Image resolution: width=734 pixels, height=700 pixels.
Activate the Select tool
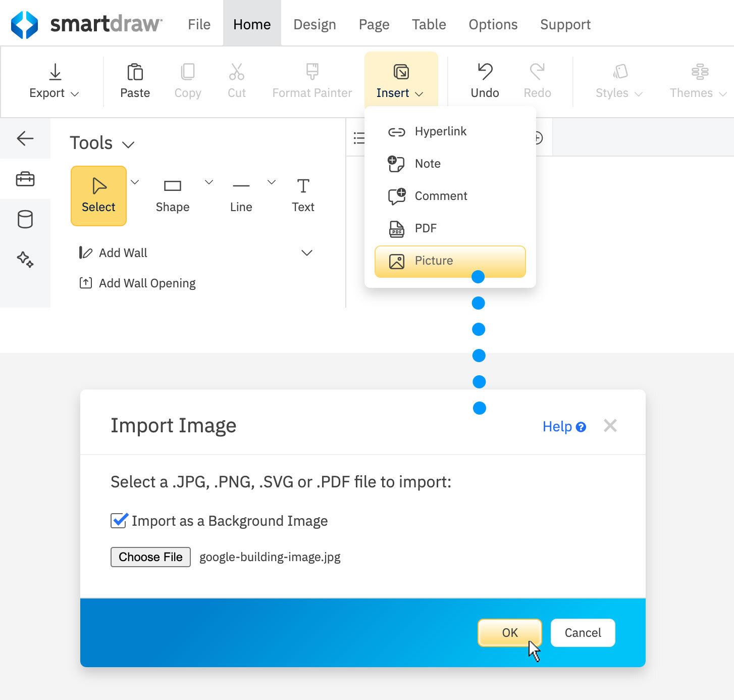98,196
